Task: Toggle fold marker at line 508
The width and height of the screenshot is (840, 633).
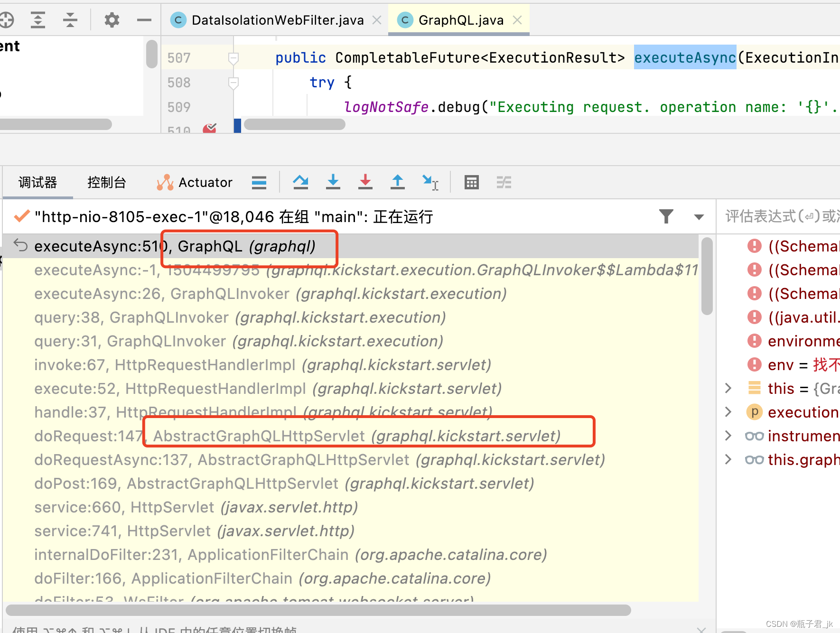Action: pos(233,83)
